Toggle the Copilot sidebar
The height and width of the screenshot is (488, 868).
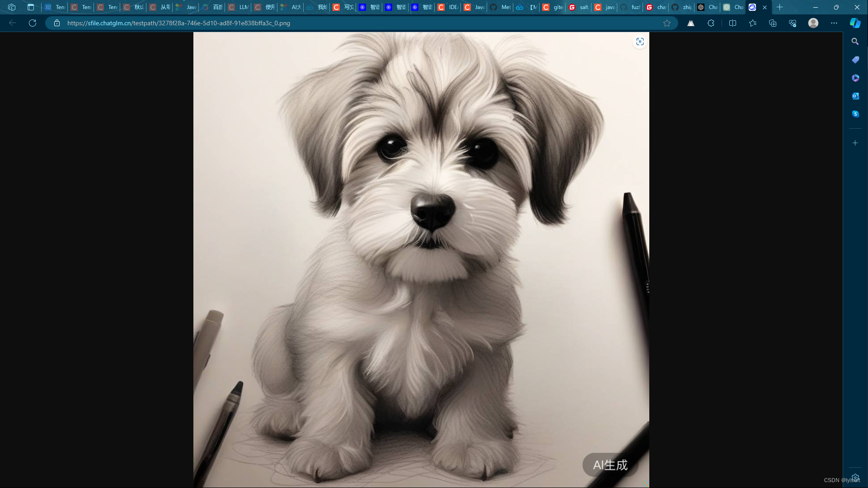[855, 23]
